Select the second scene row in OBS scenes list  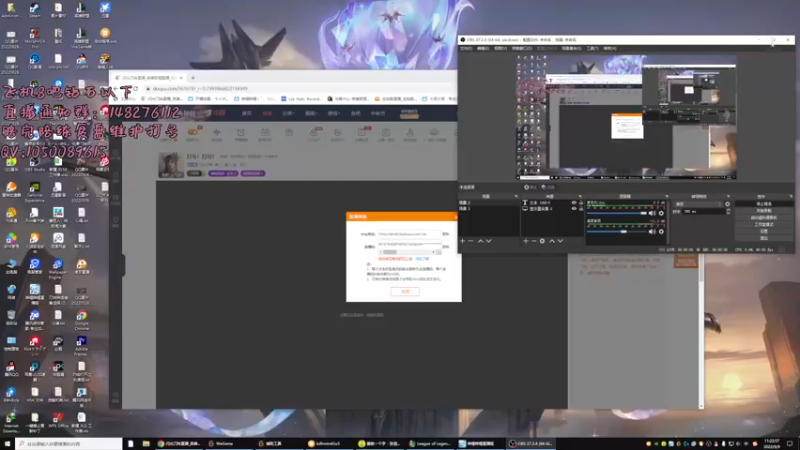tap(489, 209)
